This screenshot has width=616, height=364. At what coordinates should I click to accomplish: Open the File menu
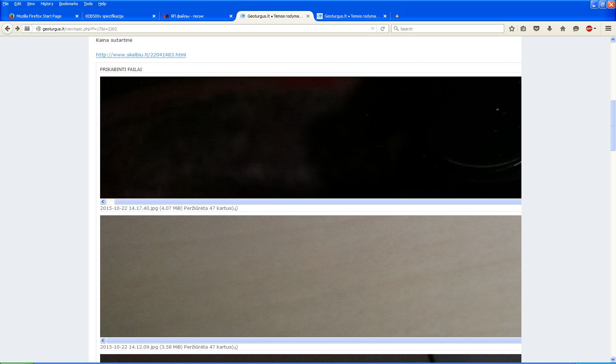point(5,4)
